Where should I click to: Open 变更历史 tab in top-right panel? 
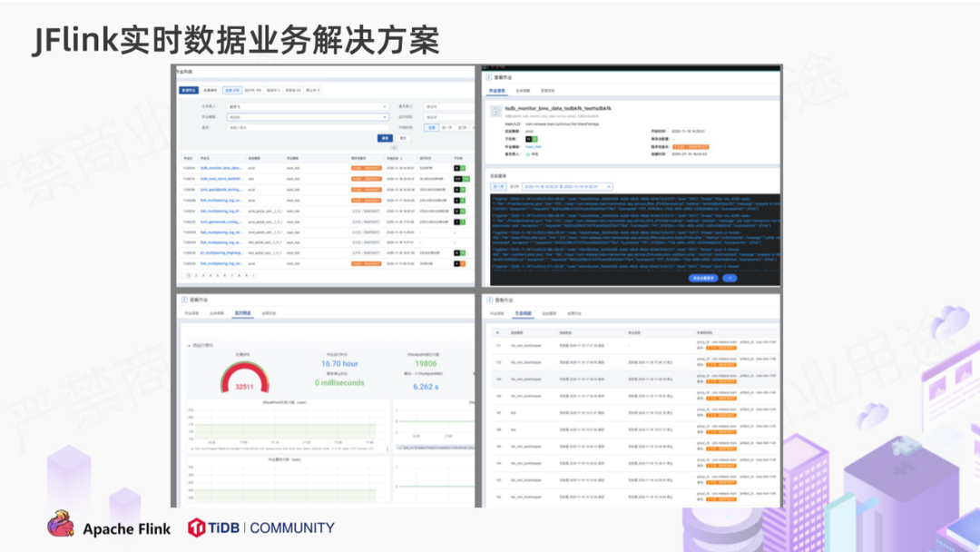pyautogui.click(x=547, y=92)
